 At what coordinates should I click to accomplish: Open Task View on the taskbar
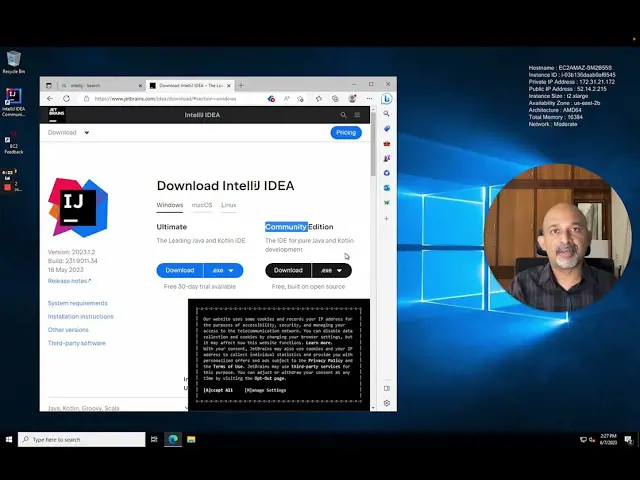[x=154, y=439]
